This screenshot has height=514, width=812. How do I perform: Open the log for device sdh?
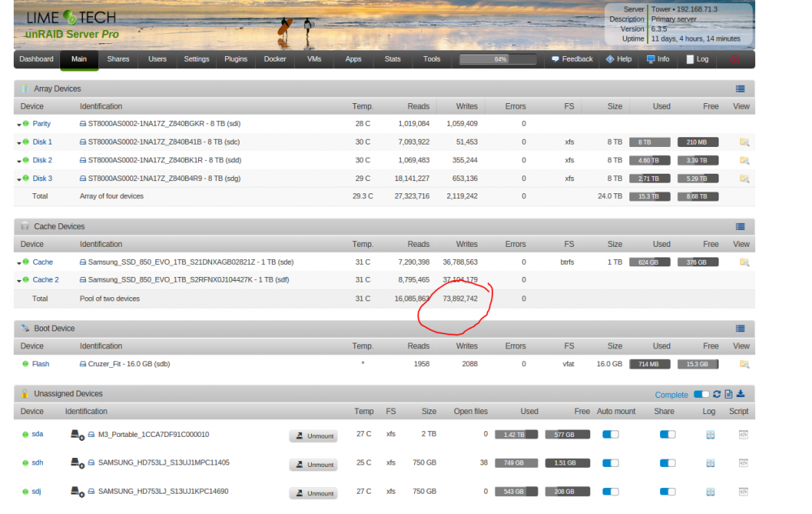pyautogui.click(x=710, y=463)
